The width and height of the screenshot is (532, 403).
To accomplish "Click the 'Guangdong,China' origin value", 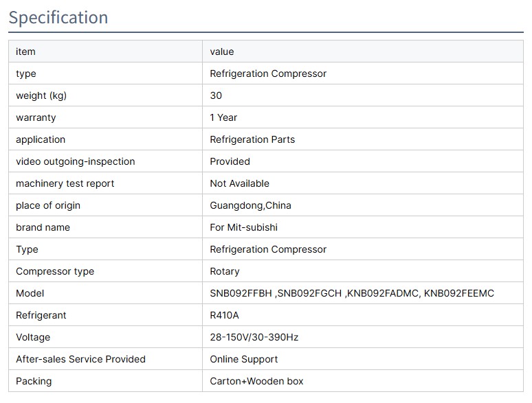I will (250, 205).
